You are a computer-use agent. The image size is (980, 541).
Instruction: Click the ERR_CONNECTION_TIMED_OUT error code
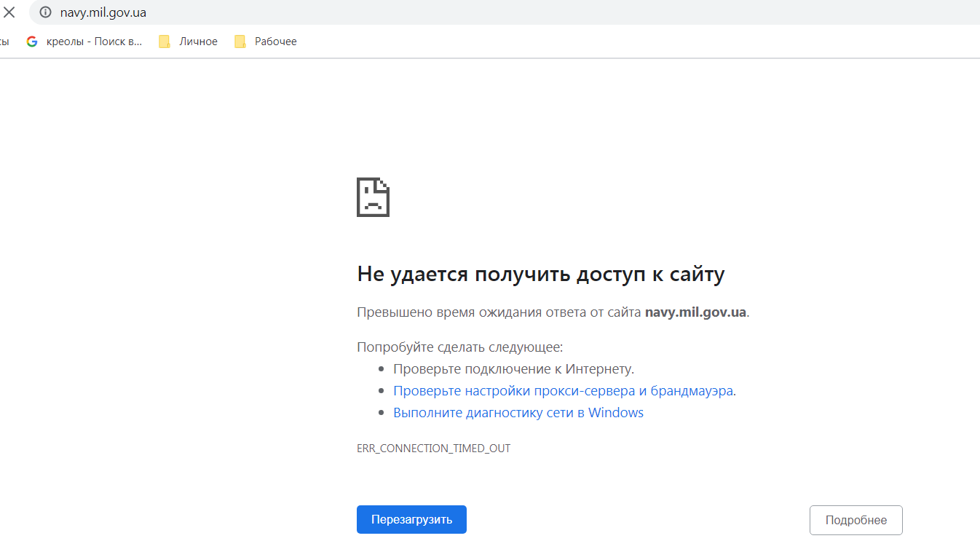tap(433, 448)
